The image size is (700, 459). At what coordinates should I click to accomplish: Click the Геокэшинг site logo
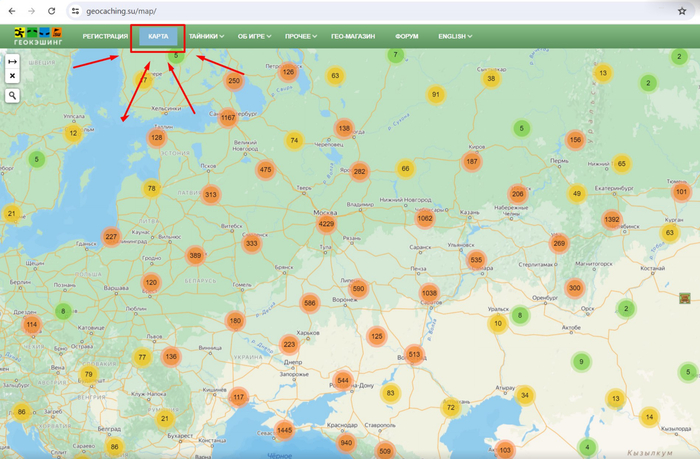coord(37,36)
